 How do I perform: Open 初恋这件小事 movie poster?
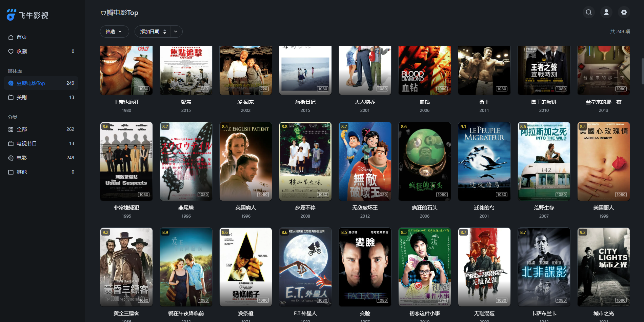[425, 267]
